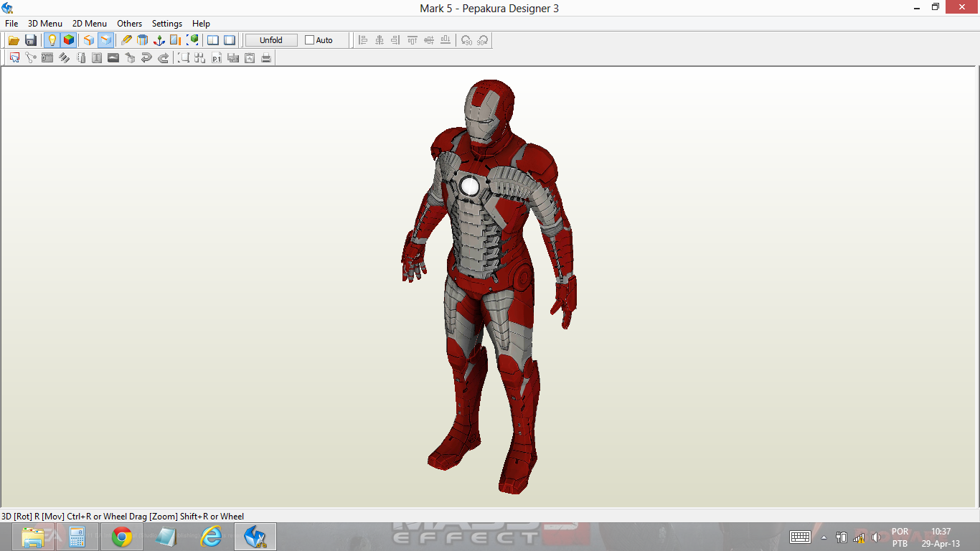Image resolution: width=980 pixels, height=551 pixels.
Task: Launch Google Chrome from the taskbar
Action: tap(122, 537)
